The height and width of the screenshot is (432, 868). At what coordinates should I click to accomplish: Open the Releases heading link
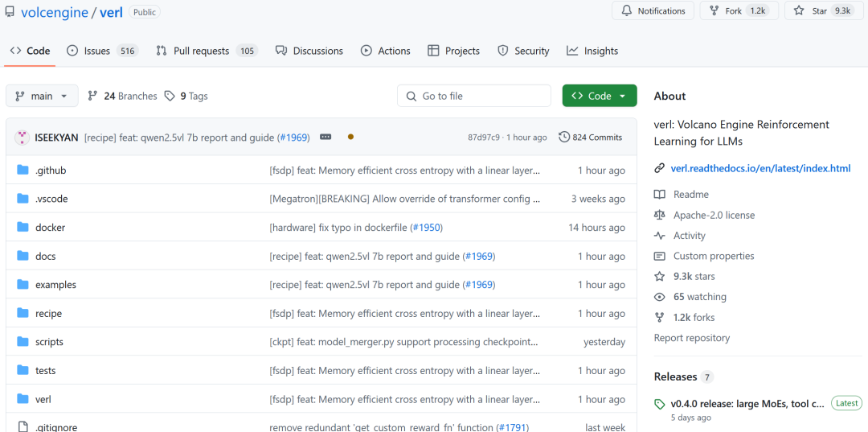675,376
